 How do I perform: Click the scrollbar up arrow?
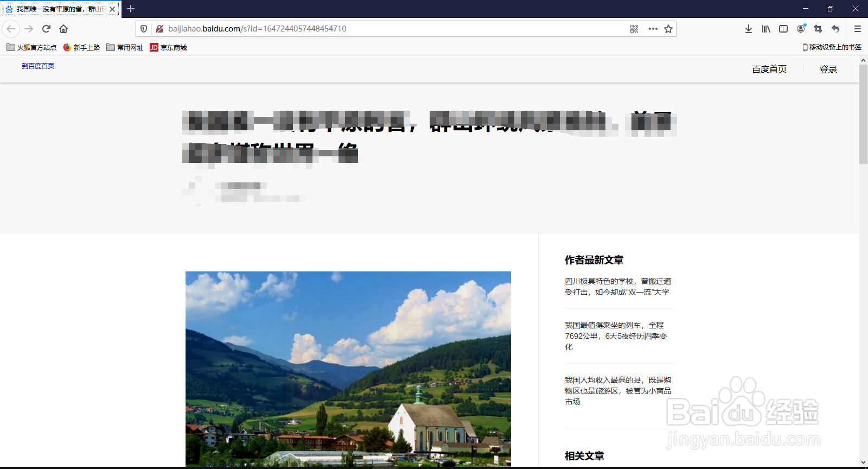pos(863,60)
